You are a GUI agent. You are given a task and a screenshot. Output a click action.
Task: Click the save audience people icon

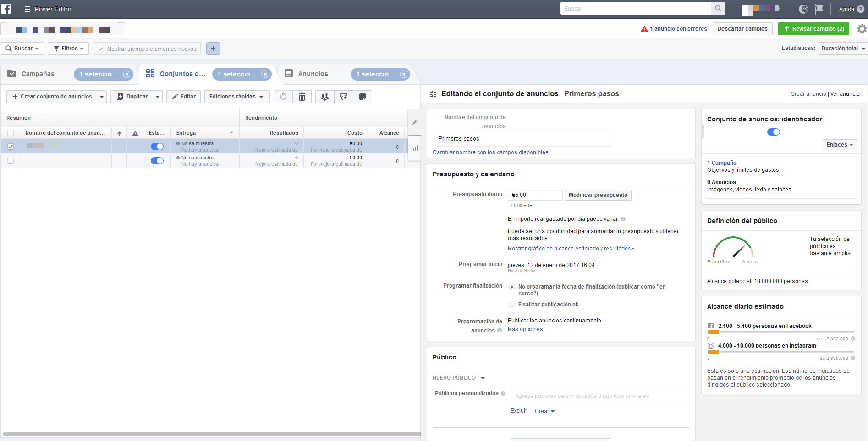pos(325,97)
